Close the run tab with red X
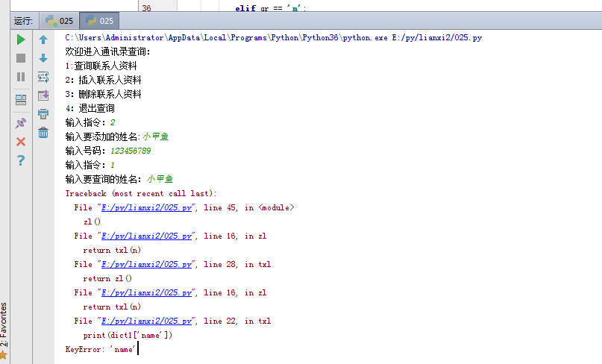 21,141
